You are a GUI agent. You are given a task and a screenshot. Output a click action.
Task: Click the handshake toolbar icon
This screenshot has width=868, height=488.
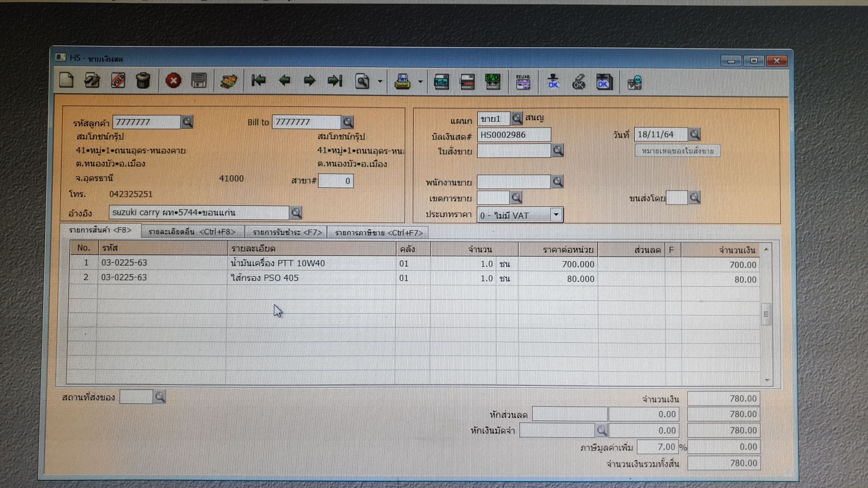pyautogui.click(x=229, y=81)
